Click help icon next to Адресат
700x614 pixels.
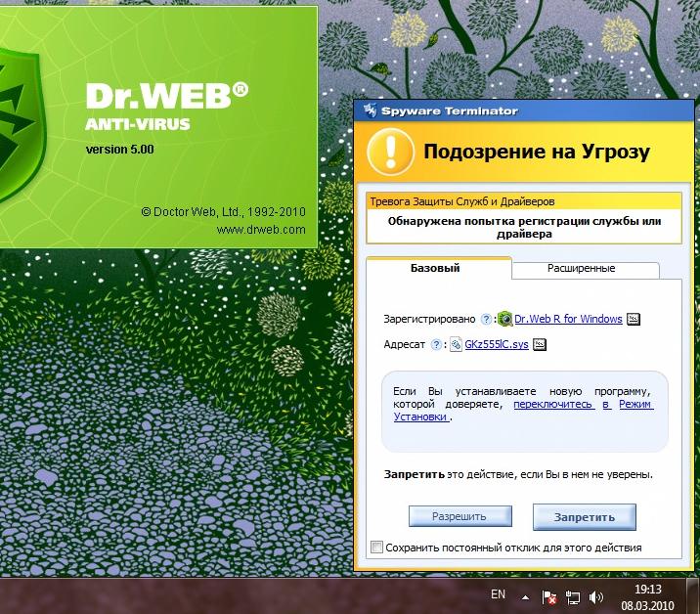pyautogui.click(x=436, y=344)
